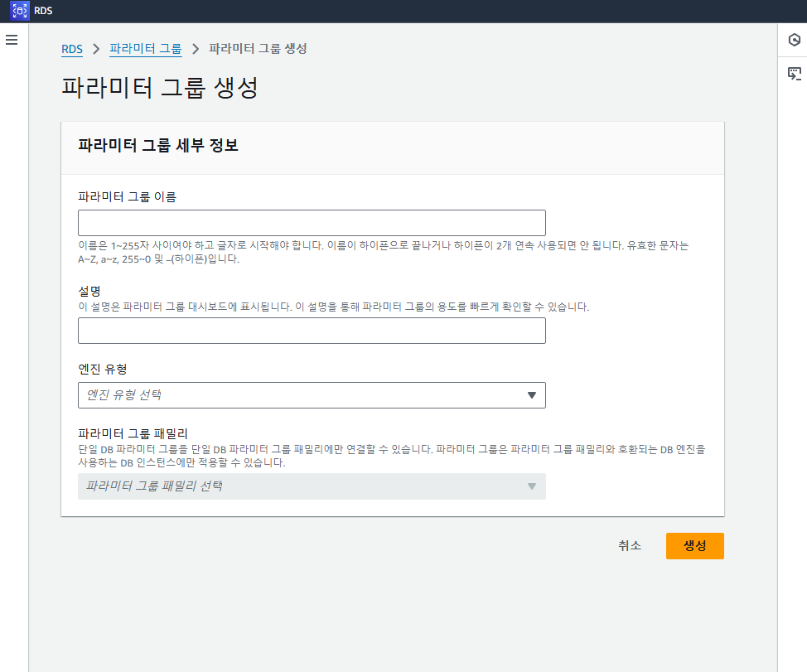Open the 엔진 유형 선택 dropdown
The width and height of the screenshot is (807, 672).
[x=312, y=395]
